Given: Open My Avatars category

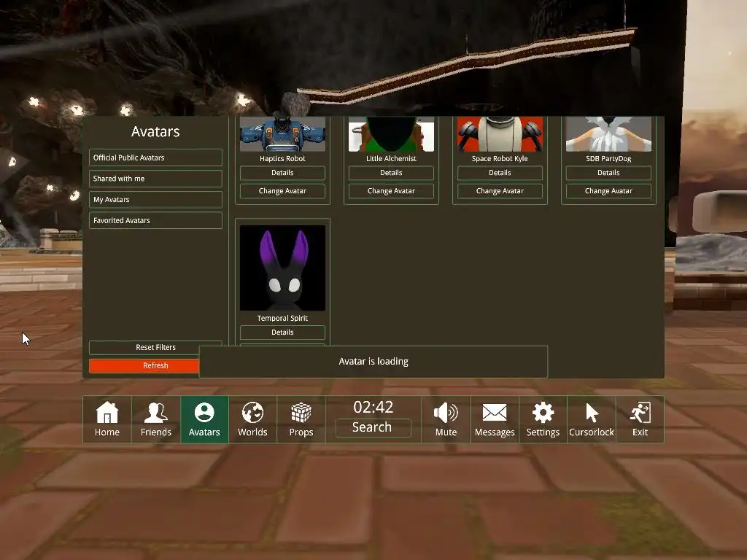Looking at the screenshot, I should pos(155,200).
